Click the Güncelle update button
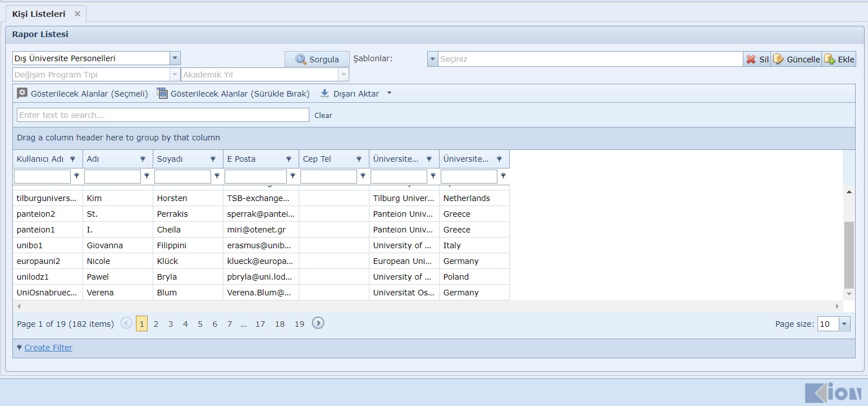 pyautogui.click(x=796, y=59)
